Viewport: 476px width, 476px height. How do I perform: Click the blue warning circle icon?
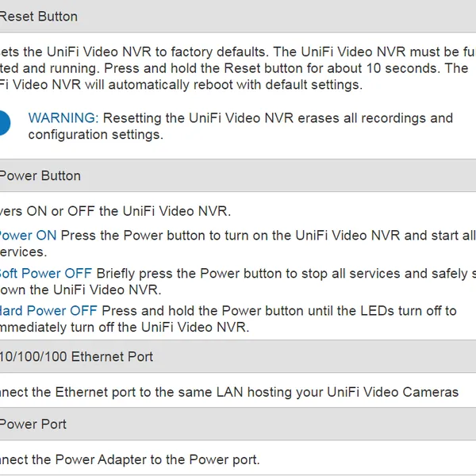[3, 125]
